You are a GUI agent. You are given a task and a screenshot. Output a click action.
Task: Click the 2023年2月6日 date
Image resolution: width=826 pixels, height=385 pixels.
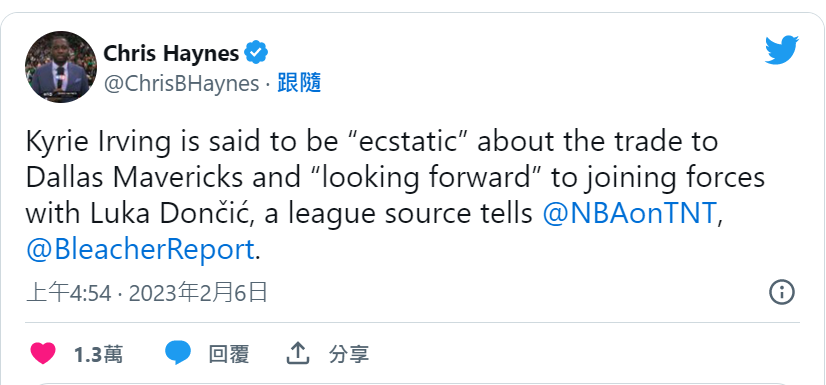(x=199, y=292)
